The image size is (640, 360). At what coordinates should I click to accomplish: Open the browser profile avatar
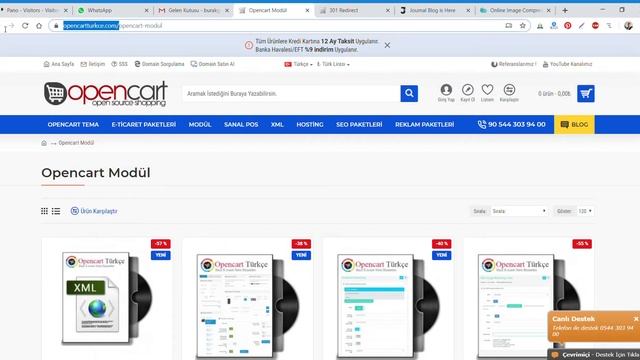628,26
